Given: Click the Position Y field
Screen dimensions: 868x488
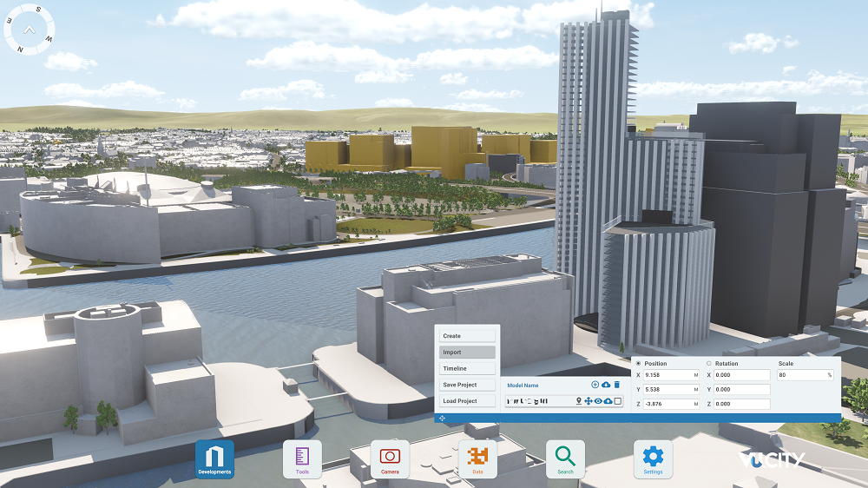Looking at the screenshot, I should click(672, 389).
